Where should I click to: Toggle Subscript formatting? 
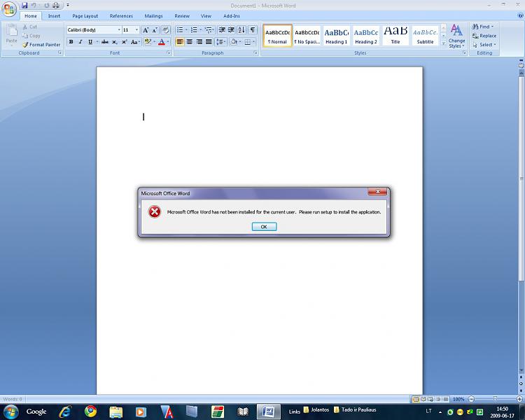point(115,42)
